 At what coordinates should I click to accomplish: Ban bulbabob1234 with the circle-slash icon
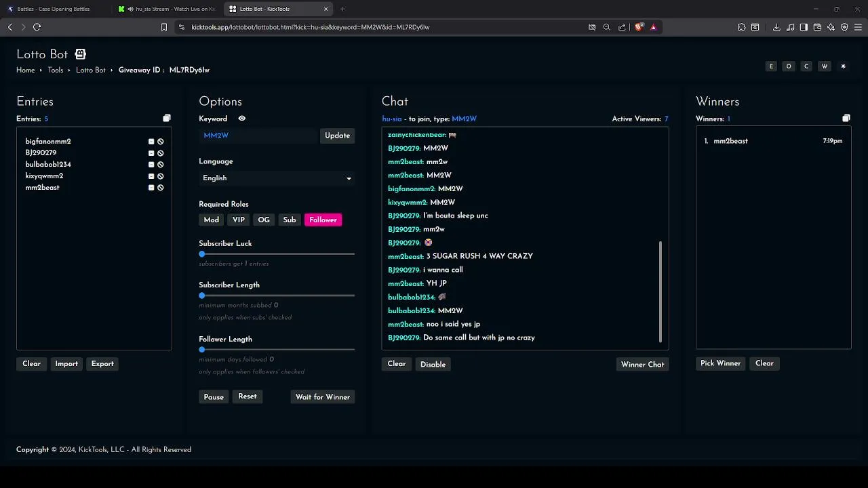(161, 165)
